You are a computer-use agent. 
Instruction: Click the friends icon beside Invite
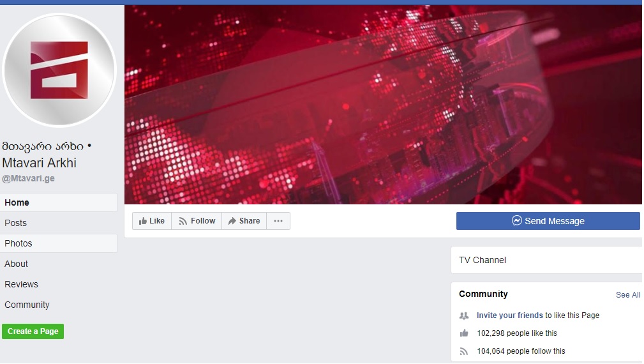tap(464, 315)
